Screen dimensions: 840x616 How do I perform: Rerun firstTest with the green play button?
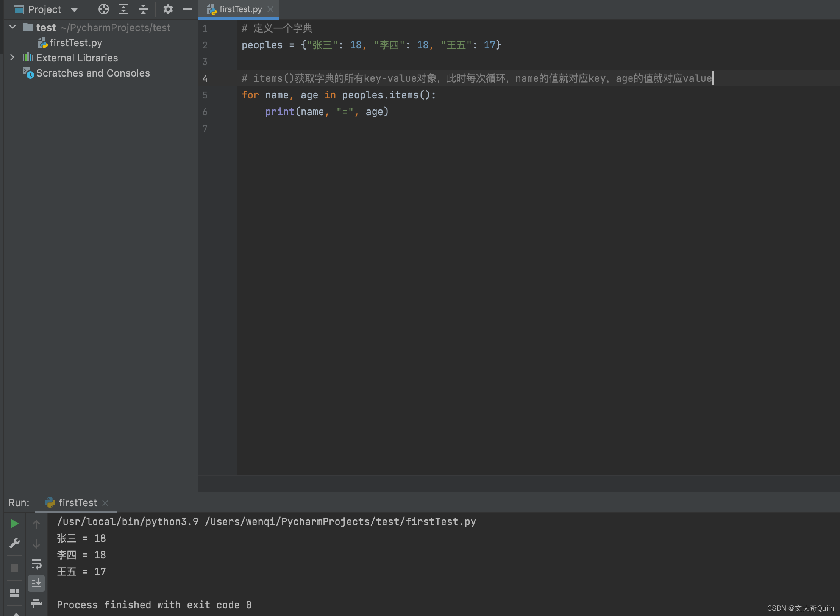tap(14, 524)
